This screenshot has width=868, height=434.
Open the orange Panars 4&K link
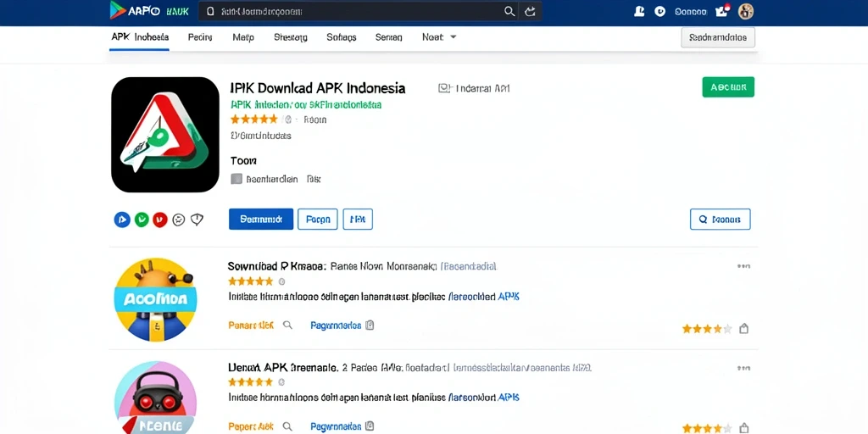[x=251, y=325]
